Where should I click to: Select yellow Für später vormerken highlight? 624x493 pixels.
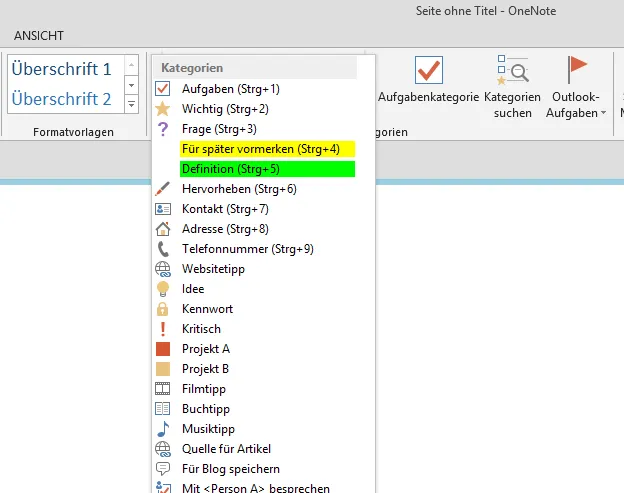click(267, 149)
